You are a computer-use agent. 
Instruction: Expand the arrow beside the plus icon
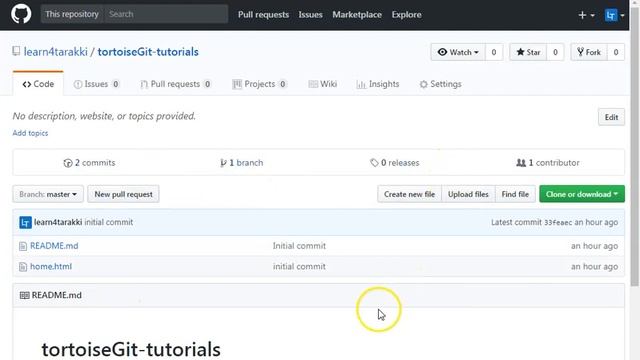[592, 16]
